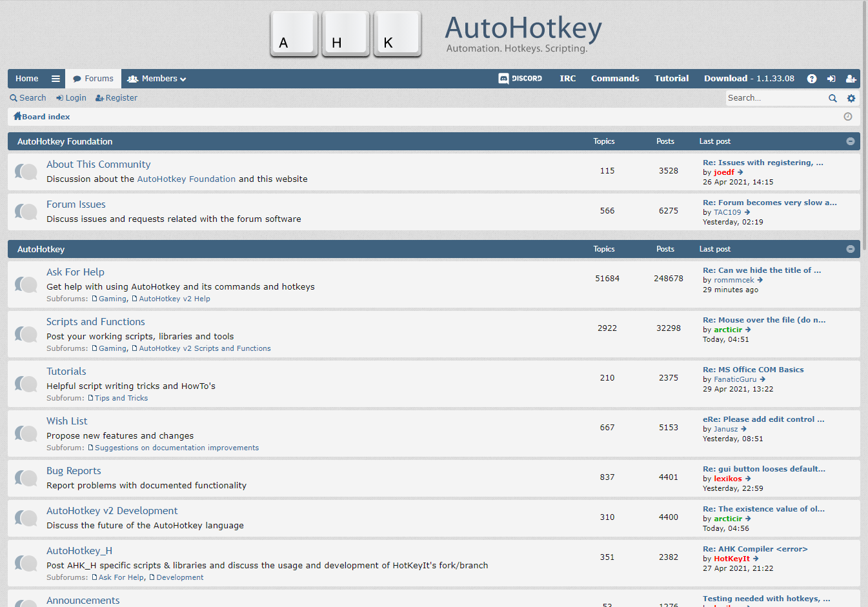Click the 'K' key logo image
Screen dimensions: 868x607
click(398, 34)
